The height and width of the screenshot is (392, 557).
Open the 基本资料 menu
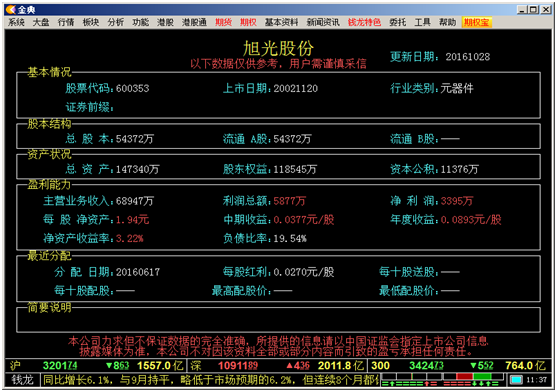pyautogui.click(x=281, y=22)
